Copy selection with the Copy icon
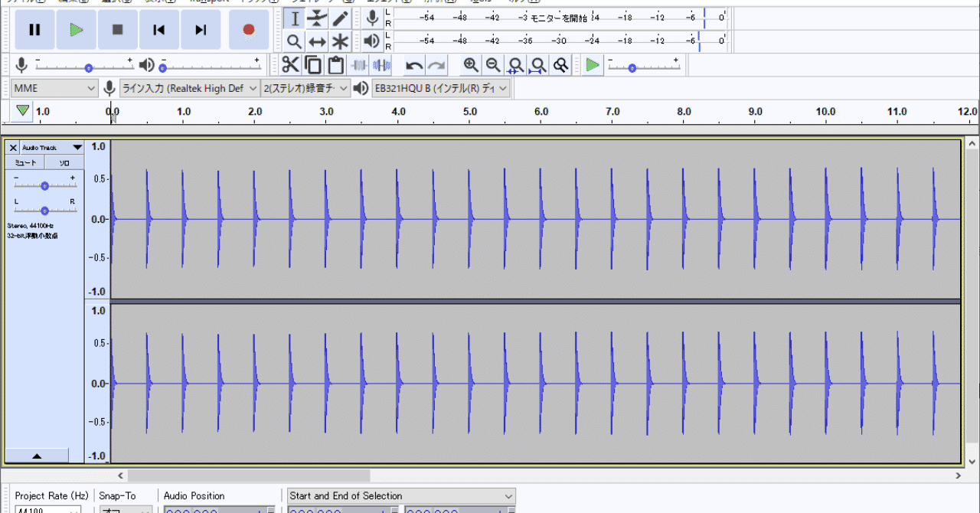The height and width of the screenshot is (513, 980). coord(313,65)
